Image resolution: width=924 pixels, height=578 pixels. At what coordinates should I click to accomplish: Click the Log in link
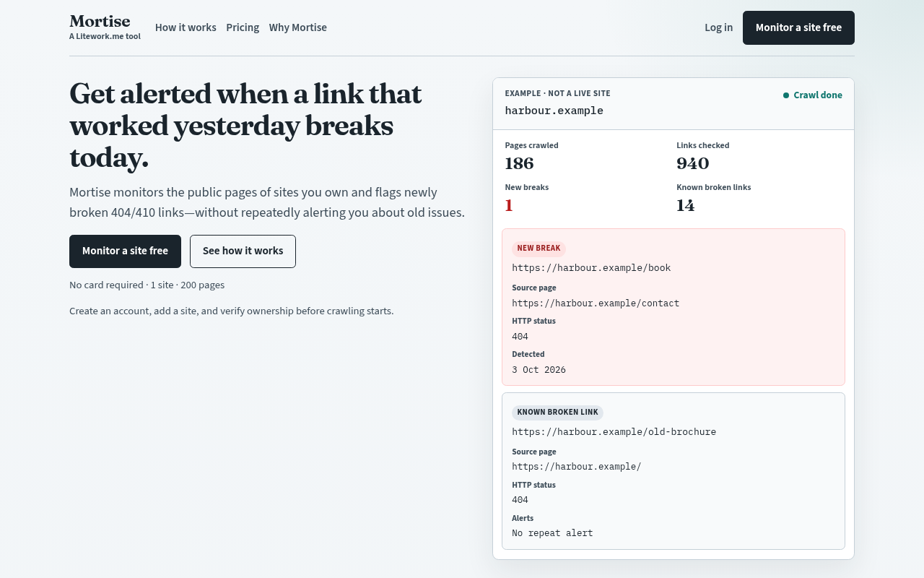point(718,27)
